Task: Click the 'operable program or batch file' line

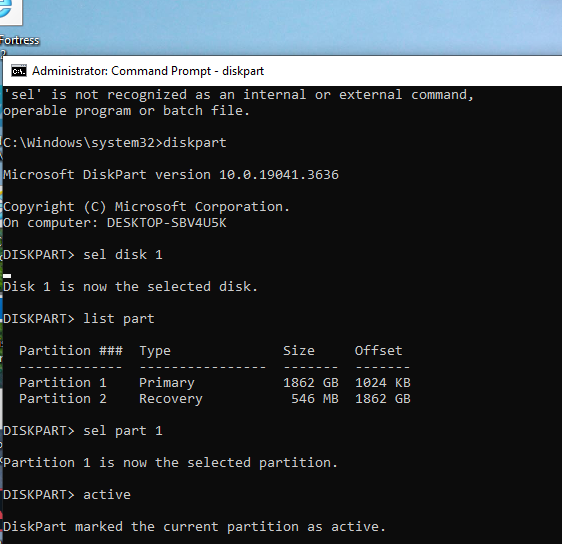Action: click(x=126, y=111)
